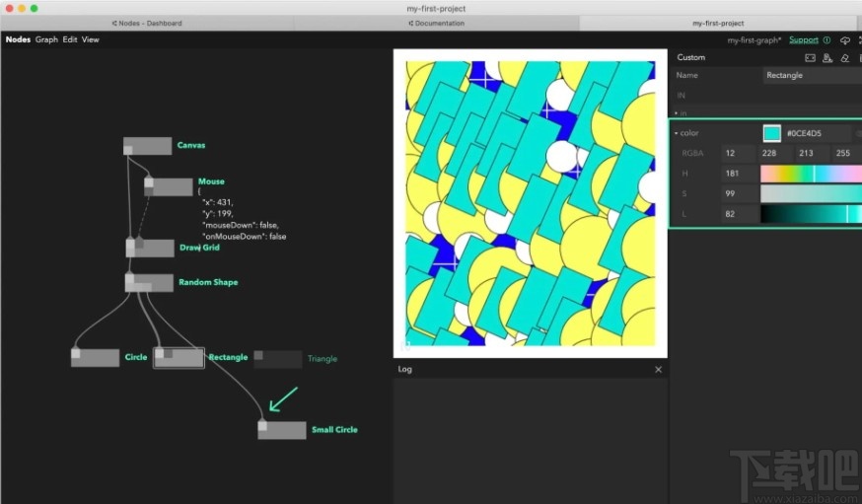Select the Canvas node block
Screen dimensions: 862x504
click(147, 146)
